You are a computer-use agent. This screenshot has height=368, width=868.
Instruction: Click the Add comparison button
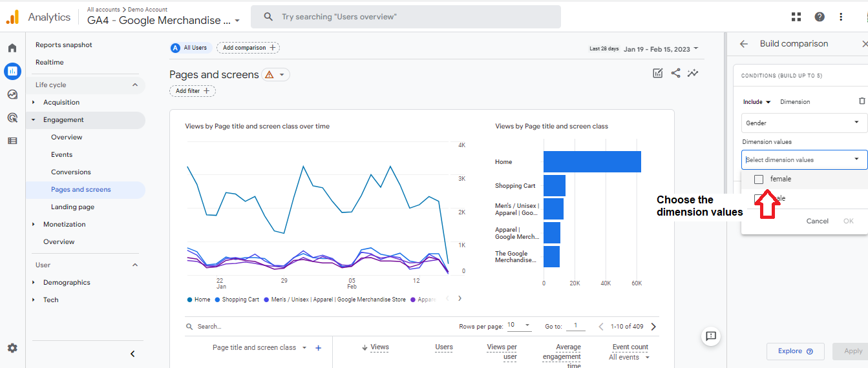click(248, 48)
